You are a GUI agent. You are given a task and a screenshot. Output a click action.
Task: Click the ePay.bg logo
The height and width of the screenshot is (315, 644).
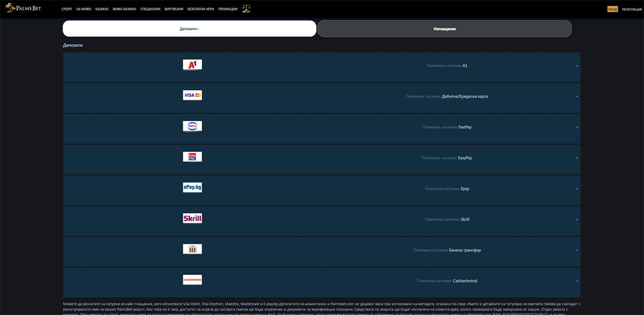(192, 187)
